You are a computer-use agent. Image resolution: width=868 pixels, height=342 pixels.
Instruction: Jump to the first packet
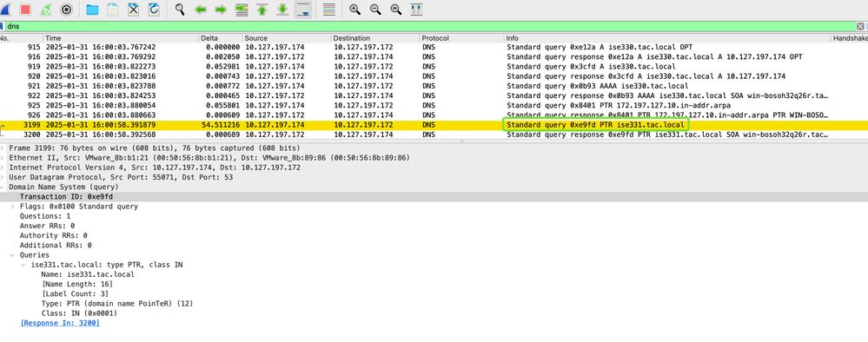pos(262,9)
